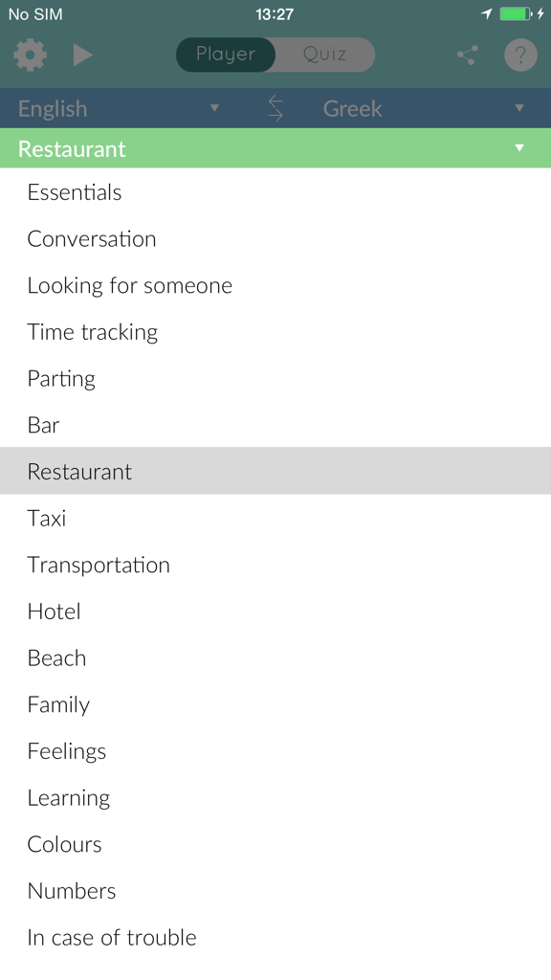Open the share icon
The image size is (551, 980).
(x=466, y=55)
